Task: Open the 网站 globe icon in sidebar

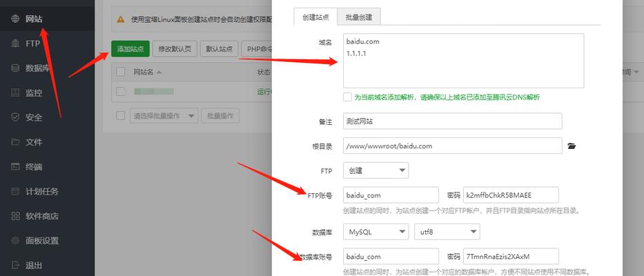Action: coord(15,19)
